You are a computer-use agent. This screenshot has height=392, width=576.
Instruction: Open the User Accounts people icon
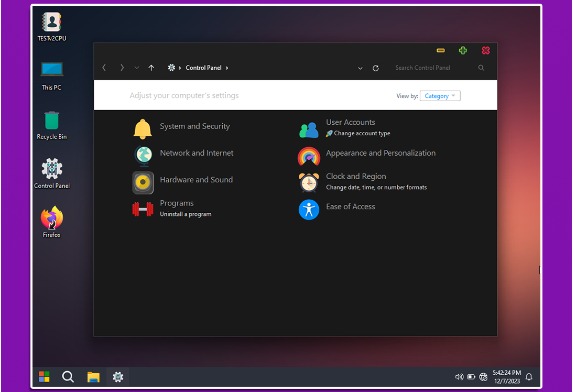pos(309,129)
